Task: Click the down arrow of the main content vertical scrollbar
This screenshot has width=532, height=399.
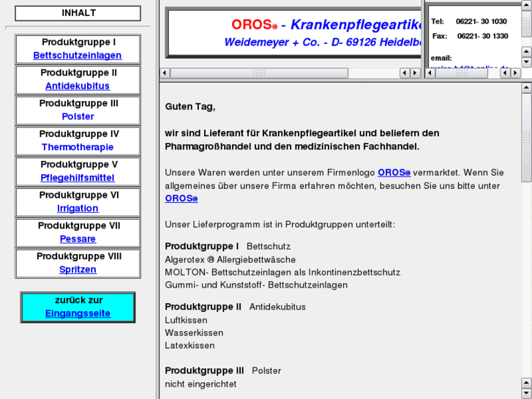Action: tap(526, 393)
